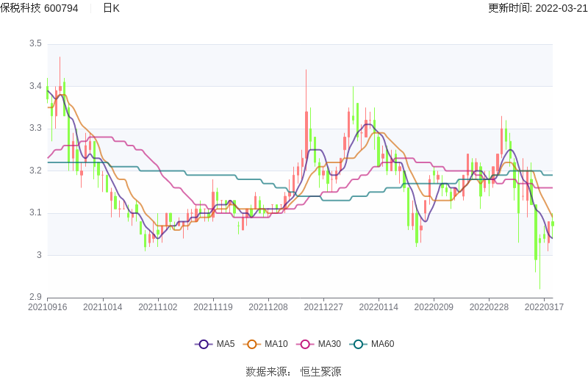This screenshot has width=588, height=380.
Task: Toggle the MA5 purple legend marker
Action: click(204, 344)
